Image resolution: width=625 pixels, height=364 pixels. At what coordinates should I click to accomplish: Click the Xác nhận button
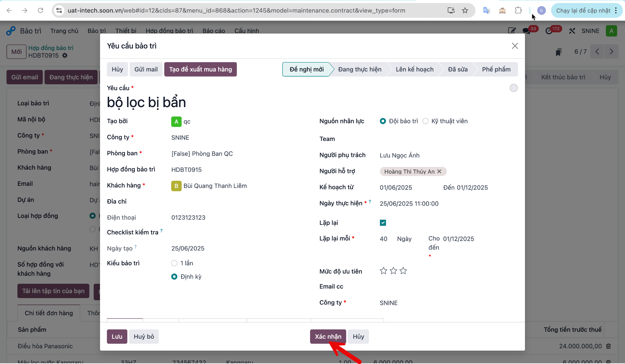[x=328, y=337]
